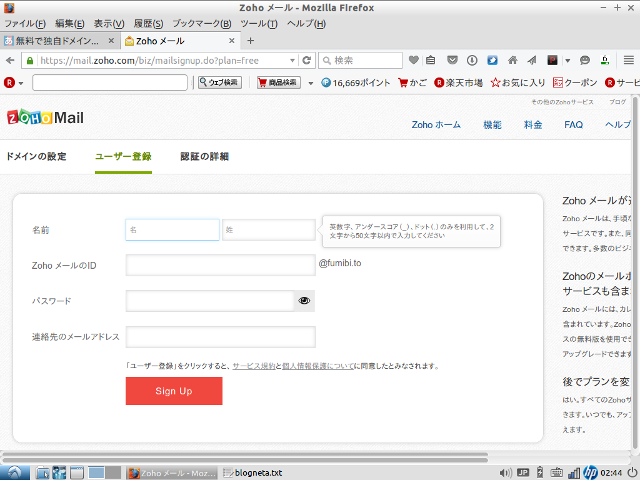640x480 pixels.
Task: Open the bookmarks list icon
Action: tap(431, 60)
